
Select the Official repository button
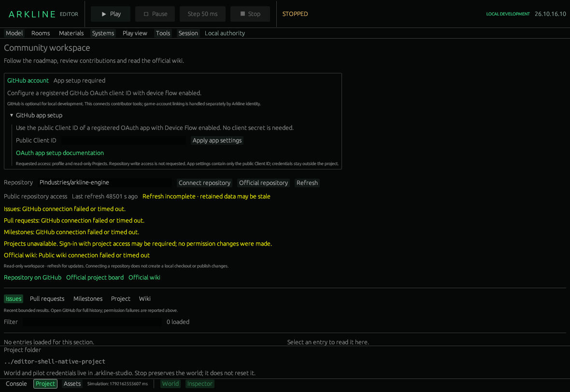(263, 183)
